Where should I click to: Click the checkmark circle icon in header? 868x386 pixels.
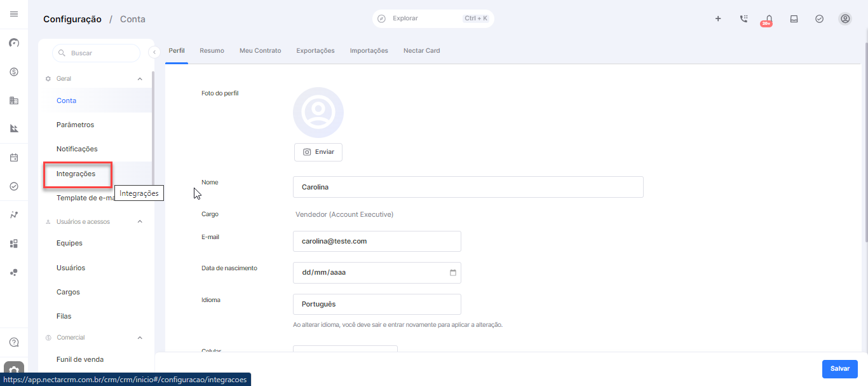pyautogui.click(x=820, y=19)
